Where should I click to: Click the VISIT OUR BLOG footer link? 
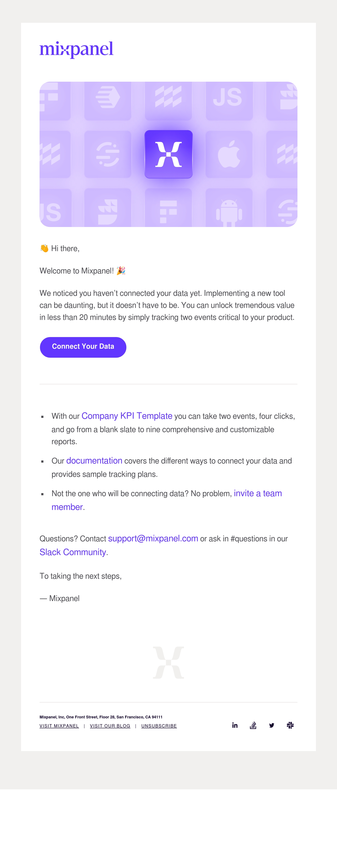[110, 726]
